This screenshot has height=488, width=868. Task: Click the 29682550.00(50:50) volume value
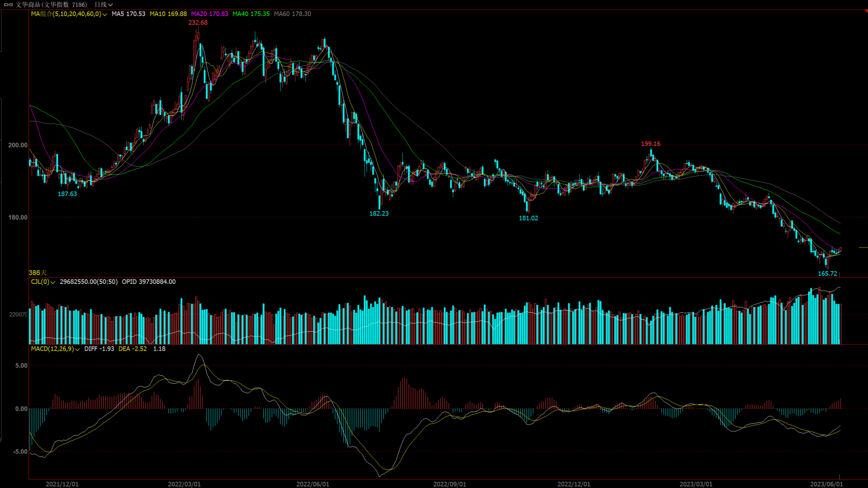(x=88, y=282)
